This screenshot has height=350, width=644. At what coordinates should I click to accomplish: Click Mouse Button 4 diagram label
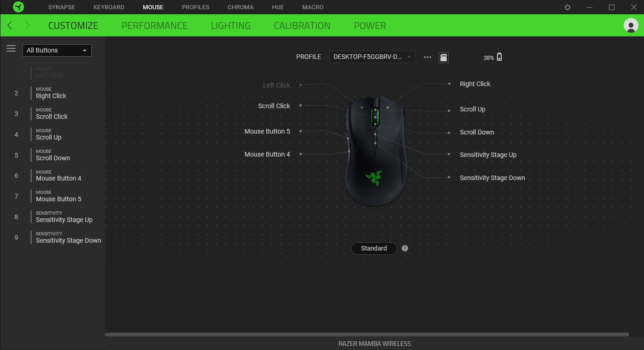pos(267,154)
